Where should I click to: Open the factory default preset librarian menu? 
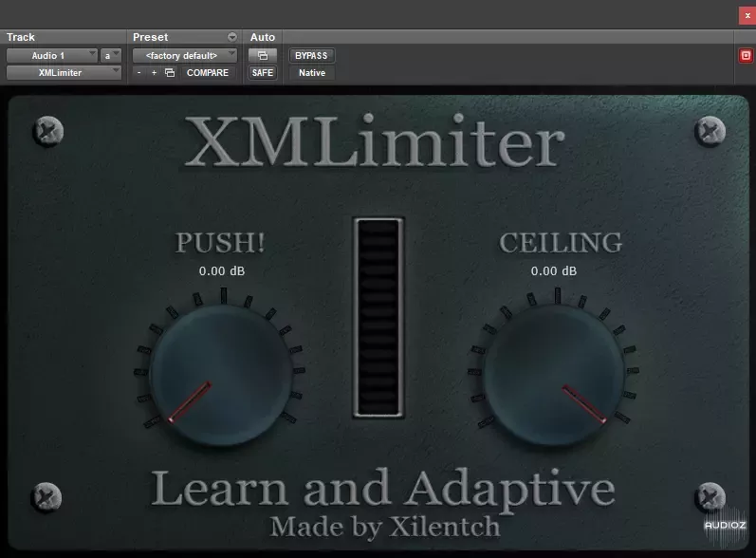click(x=185, y=55)
